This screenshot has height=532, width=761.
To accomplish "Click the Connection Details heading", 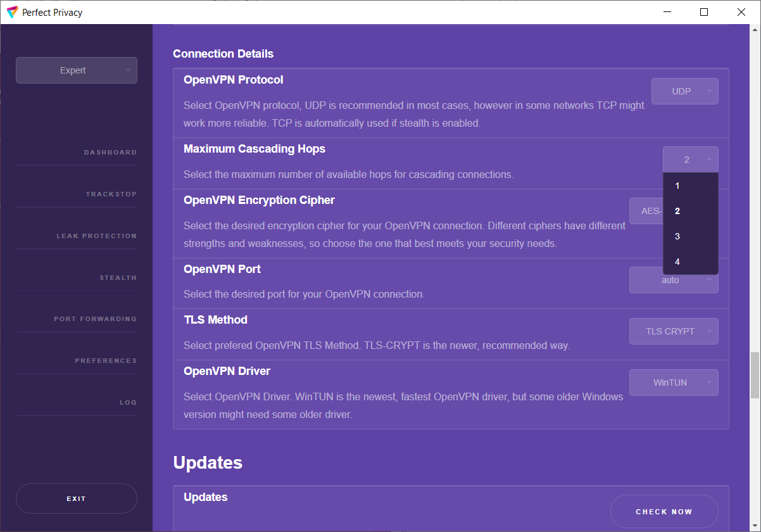I will click(x=223, y=54).
